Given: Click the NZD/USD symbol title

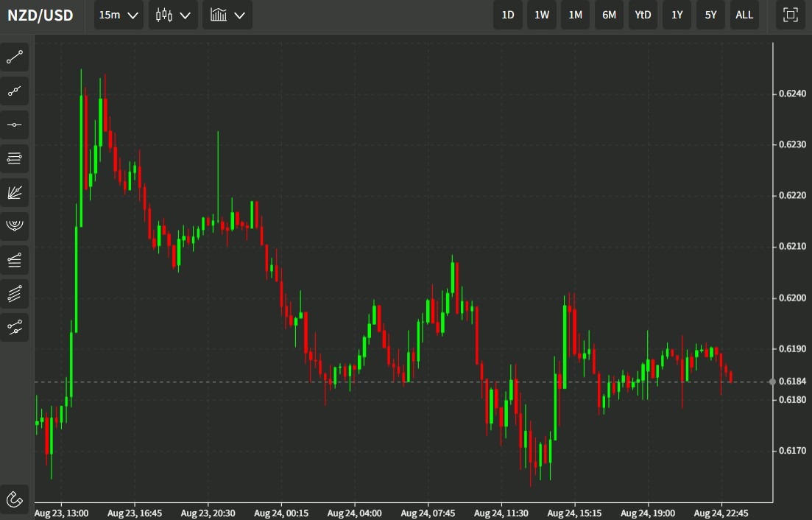Looking at the screenshot, I should (40, 15).
